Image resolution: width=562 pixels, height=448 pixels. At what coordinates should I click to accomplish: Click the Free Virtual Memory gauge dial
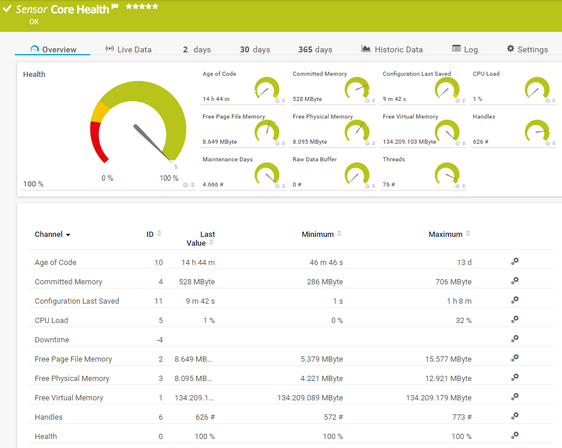click(x=447, y=131)
